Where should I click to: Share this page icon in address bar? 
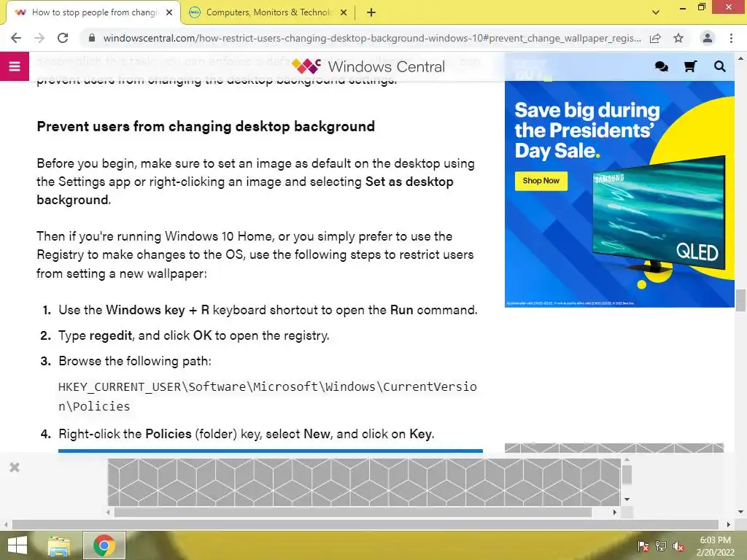point(655,38)
